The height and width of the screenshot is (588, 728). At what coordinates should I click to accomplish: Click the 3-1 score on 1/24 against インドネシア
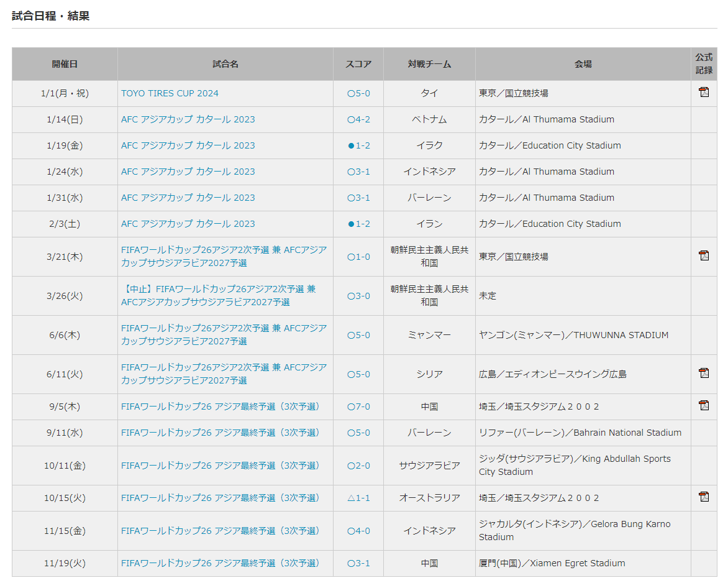358,172
